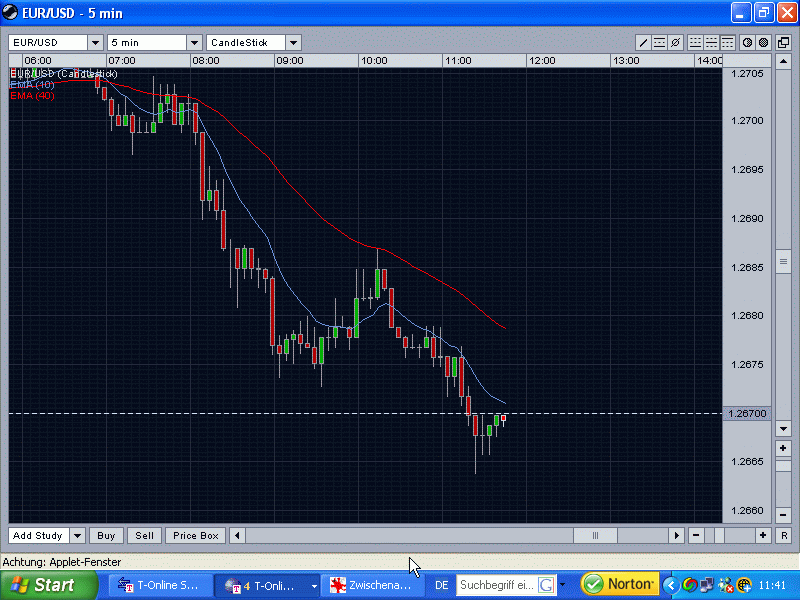This screenshot has width=800, height=600.
Task: Click the detach chart window icon
Action: pyautogui.click(x=784, y=42)
